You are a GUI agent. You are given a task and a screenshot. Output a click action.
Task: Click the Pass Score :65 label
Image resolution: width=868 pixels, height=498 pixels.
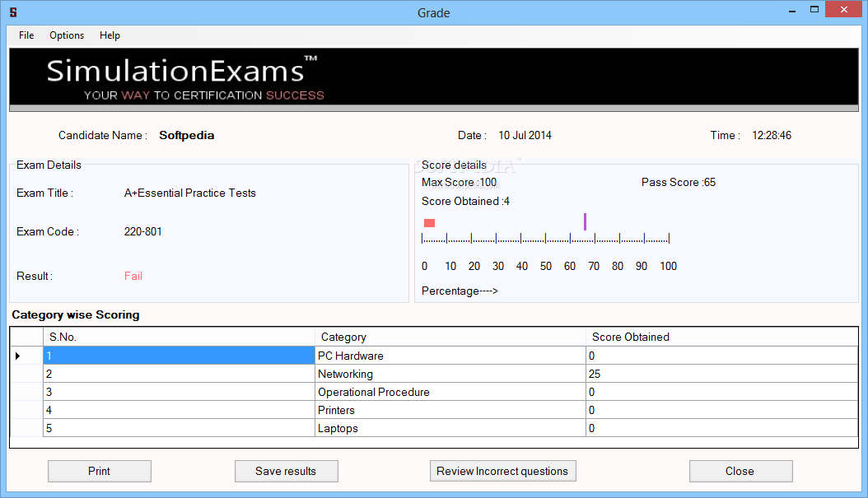[678, 183]
